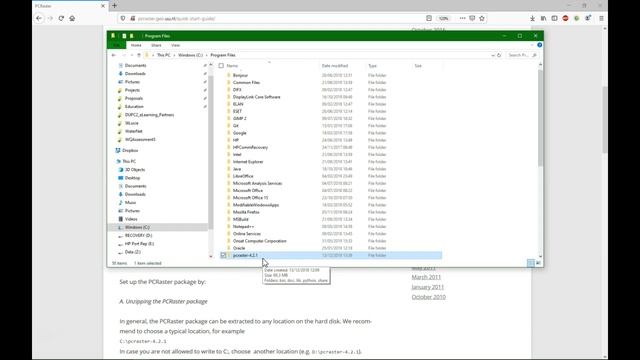The height and width of the screenshot is (360, 640).
Task: Expand the chevron after This PC breadcrumb
Action: click(174, 55)
